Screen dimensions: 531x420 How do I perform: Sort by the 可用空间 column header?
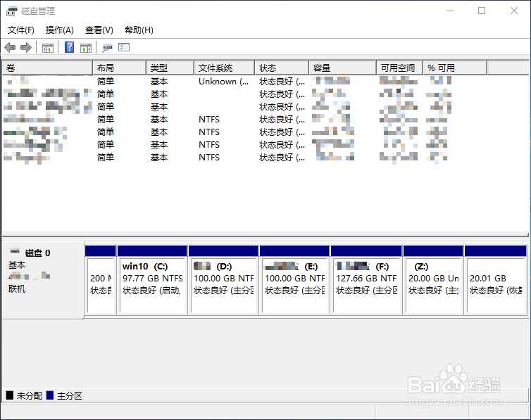(399, 68)
